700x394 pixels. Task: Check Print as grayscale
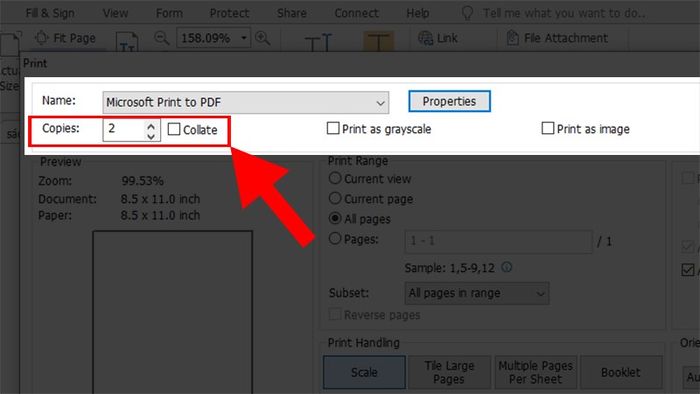tap(333, 129)
